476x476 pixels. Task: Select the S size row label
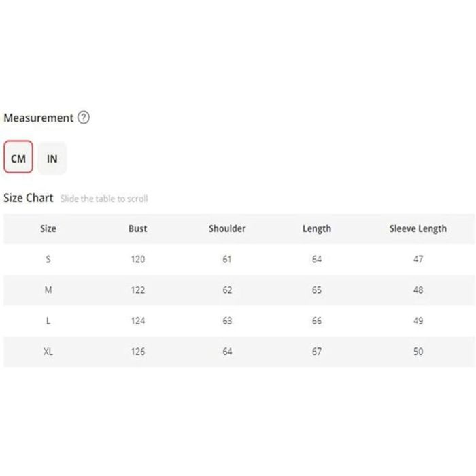click(48, 259)
